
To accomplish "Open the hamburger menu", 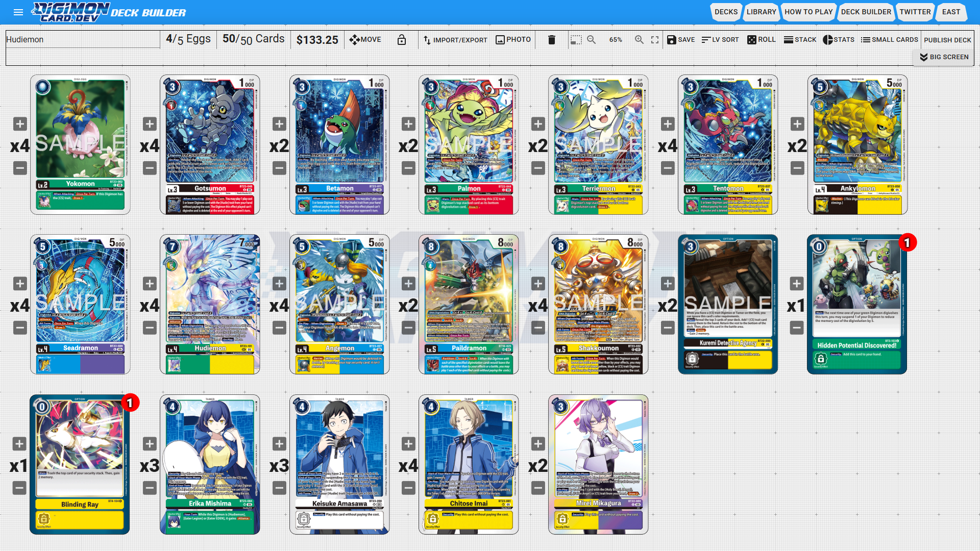I will coord(18,12).
